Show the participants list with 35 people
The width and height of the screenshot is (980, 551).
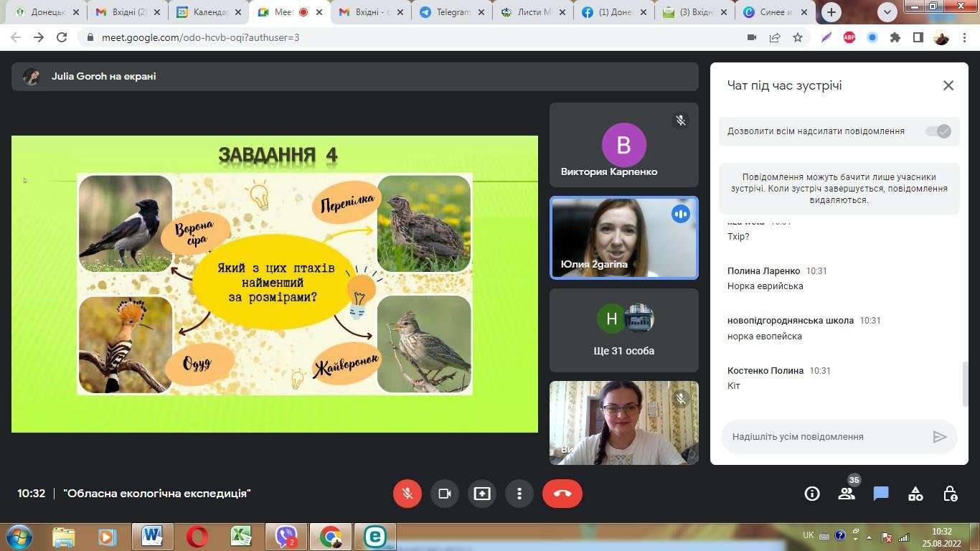coord(847,494)
